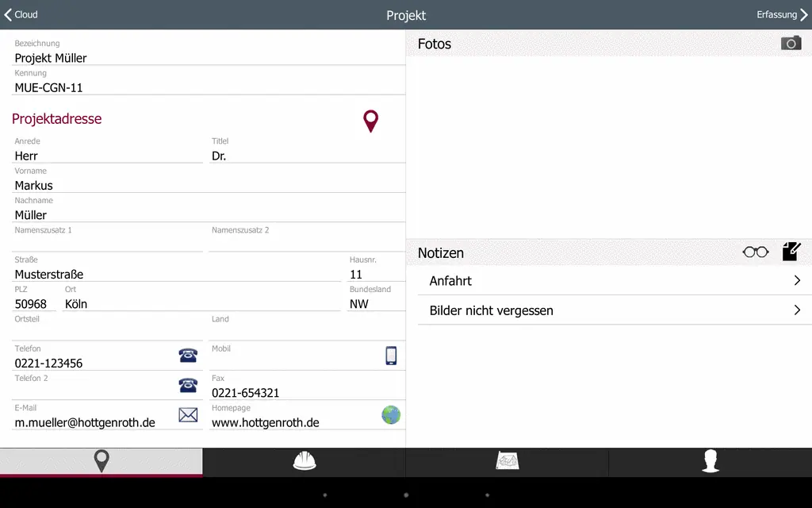Open the map location pin for Projektadresse
Screen dimensions: 812x508
pos(371,121)
